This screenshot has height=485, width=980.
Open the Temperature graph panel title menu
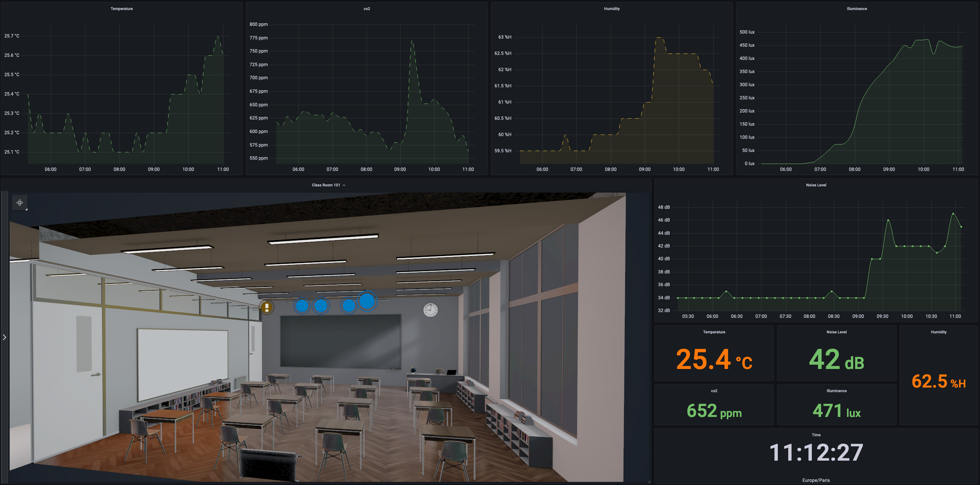[x=122, y=9]
